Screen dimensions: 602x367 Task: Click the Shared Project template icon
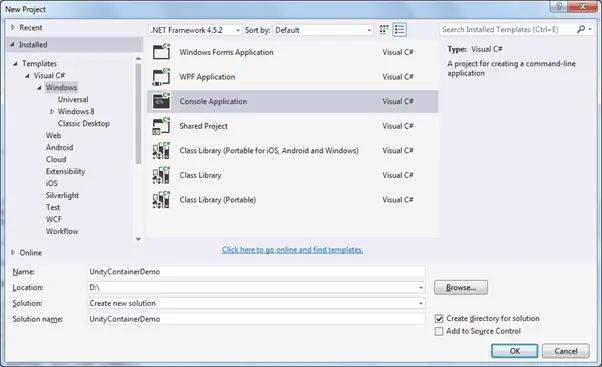click(161, 126)
